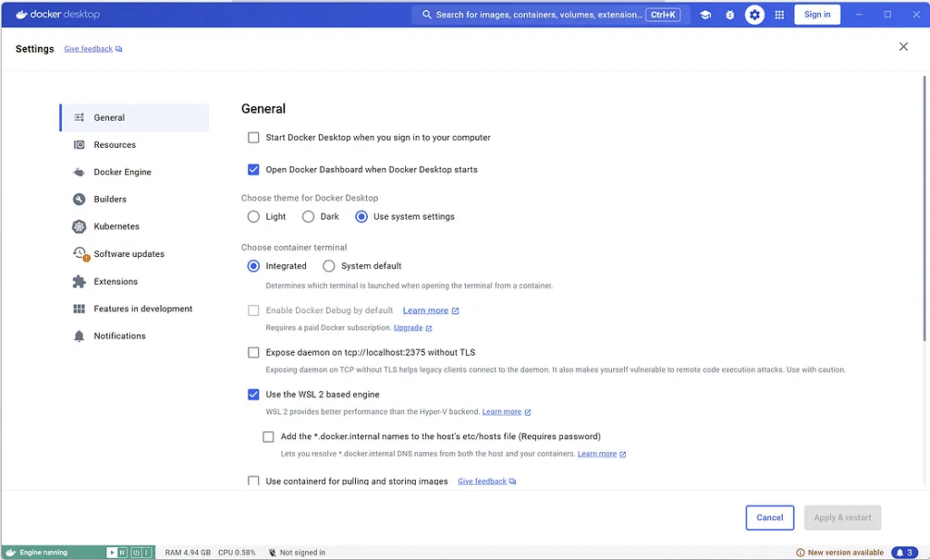Open the Troubleshoot bug icon
The height and width of the screenshot is (560, 930).
(x=729, y=15)
